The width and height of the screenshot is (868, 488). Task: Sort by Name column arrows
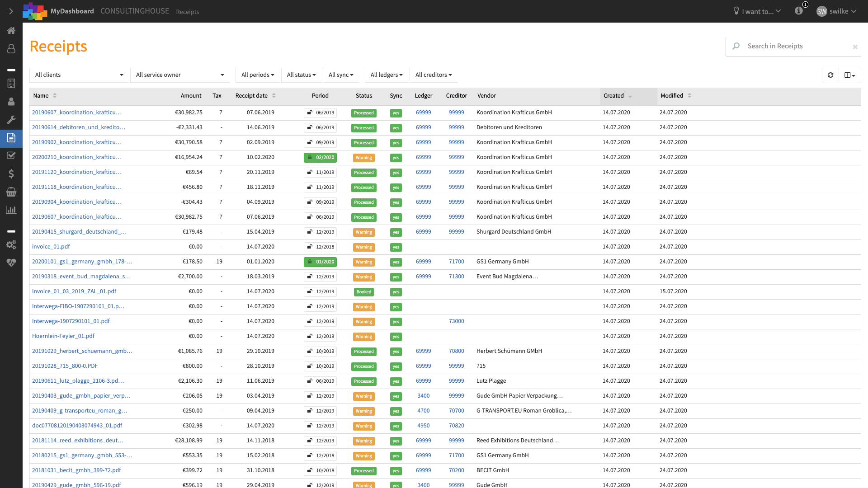tap(55, 96)
